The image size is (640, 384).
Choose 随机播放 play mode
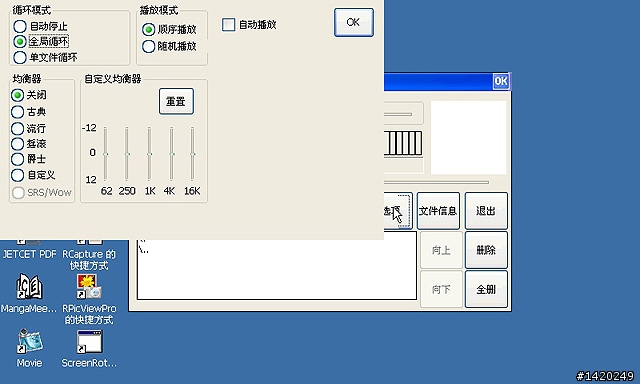click(x=149, y=46)
